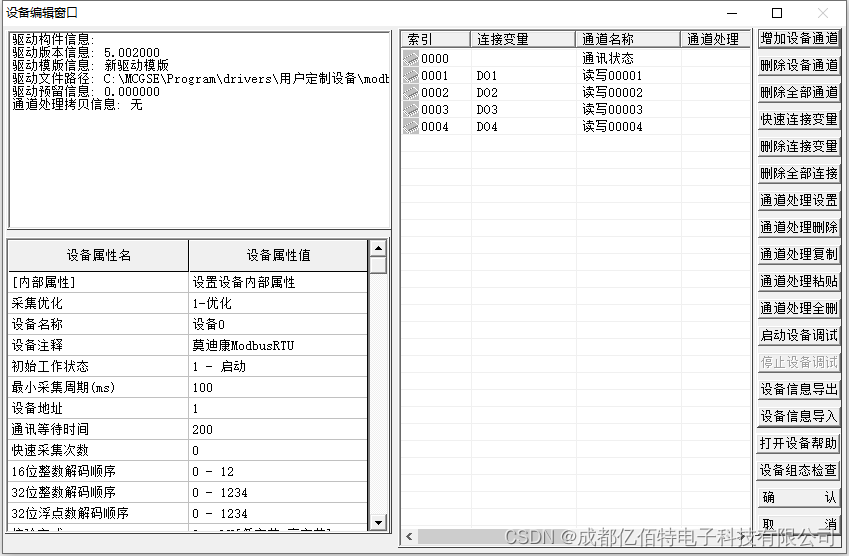The width and height of the screenshot is (849, 556).
Task: Click the 16位整数解码顺序 value '0 - 12'
Action: [278, 472]
